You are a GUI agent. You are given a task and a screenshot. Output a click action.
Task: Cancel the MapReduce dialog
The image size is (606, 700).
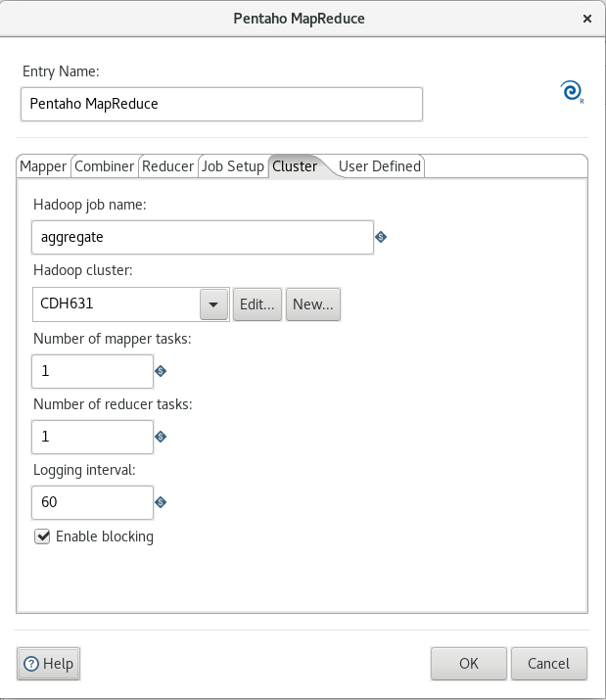tap(549, 664)
